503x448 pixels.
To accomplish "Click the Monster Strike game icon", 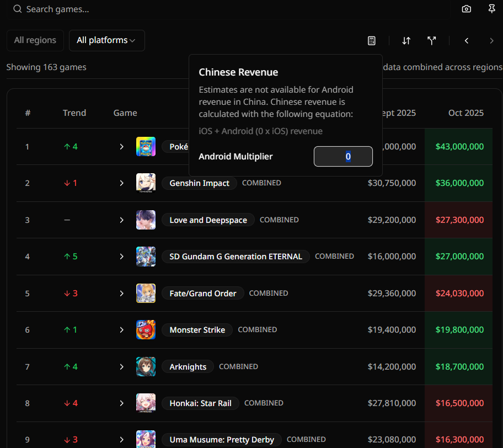I will (x=146, y=330).
